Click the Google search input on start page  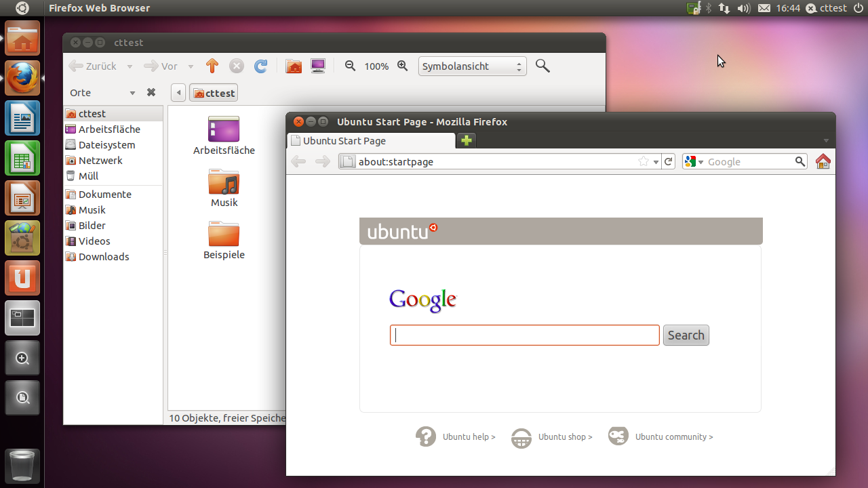click(525, 335)
